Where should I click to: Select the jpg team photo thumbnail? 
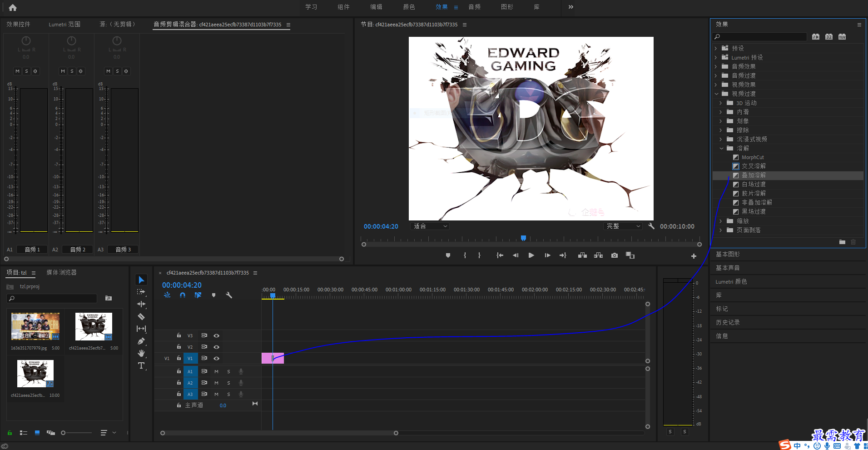pos(35,326)
